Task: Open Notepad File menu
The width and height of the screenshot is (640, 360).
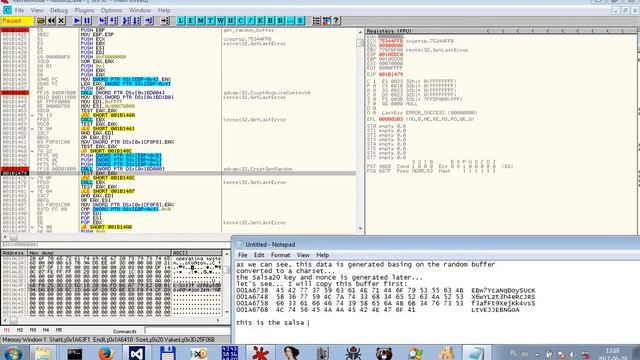Action: coord(242,255)
